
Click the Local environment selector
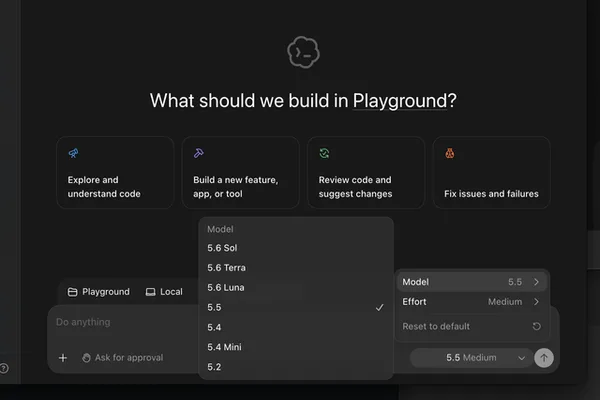point(164,292)
